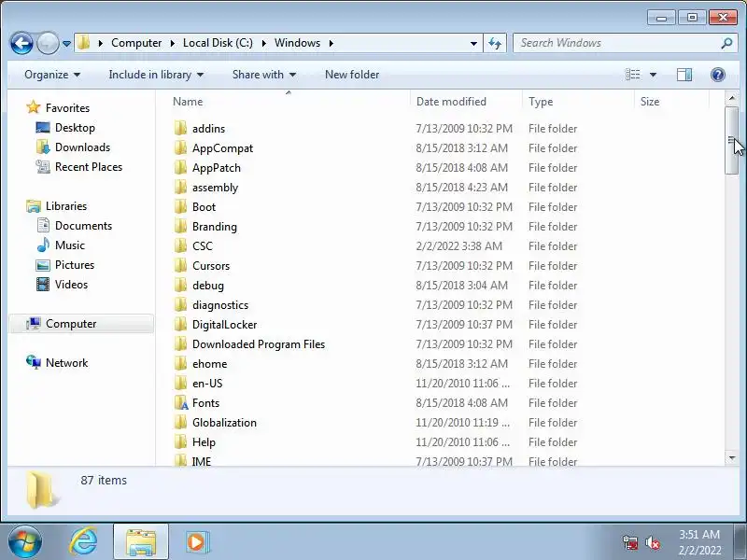747x560 pixels.
Task: Open the recent pages dropdown arrow
Action: tap(66, 44)
